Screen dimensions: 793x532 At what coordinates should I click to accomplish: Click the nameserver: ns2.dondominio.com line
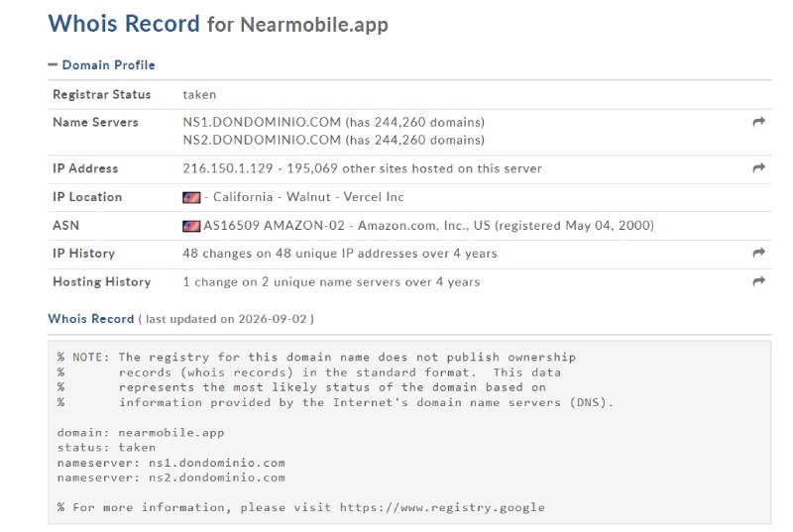coord(170,478)
